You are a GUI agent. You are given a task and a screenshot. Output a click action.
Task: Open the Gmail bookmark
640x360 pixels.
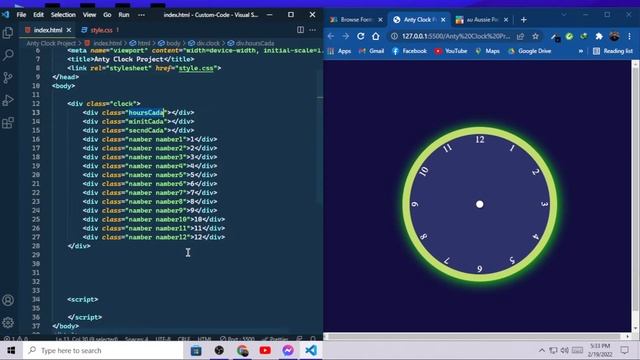point(371,51)
